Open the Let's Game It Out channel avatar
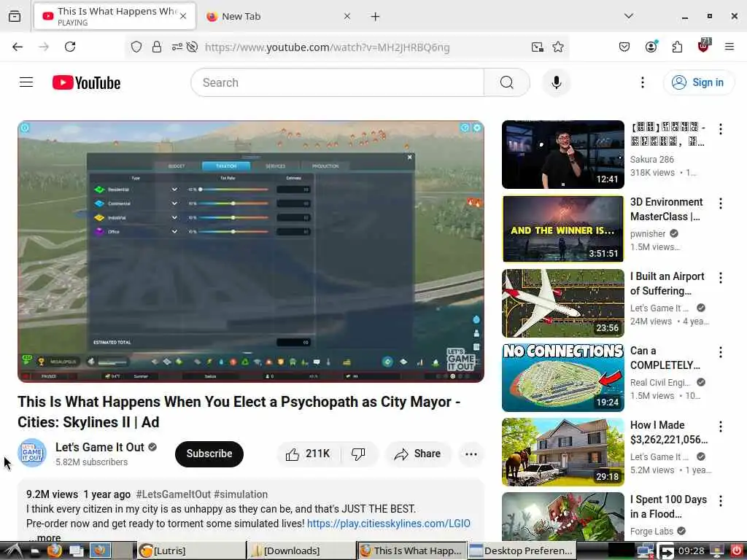Screen dimensions: 747x560 click(x=32, y=453)
